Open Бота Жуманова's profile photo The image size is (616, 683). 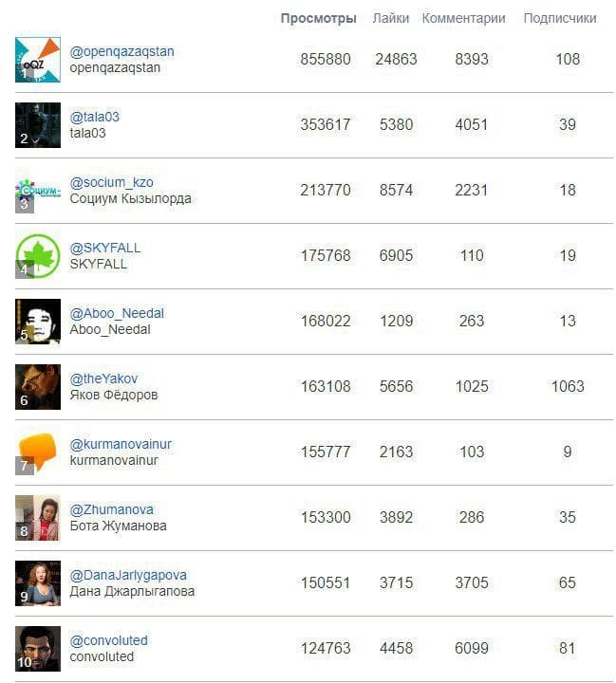click(38, 518)
